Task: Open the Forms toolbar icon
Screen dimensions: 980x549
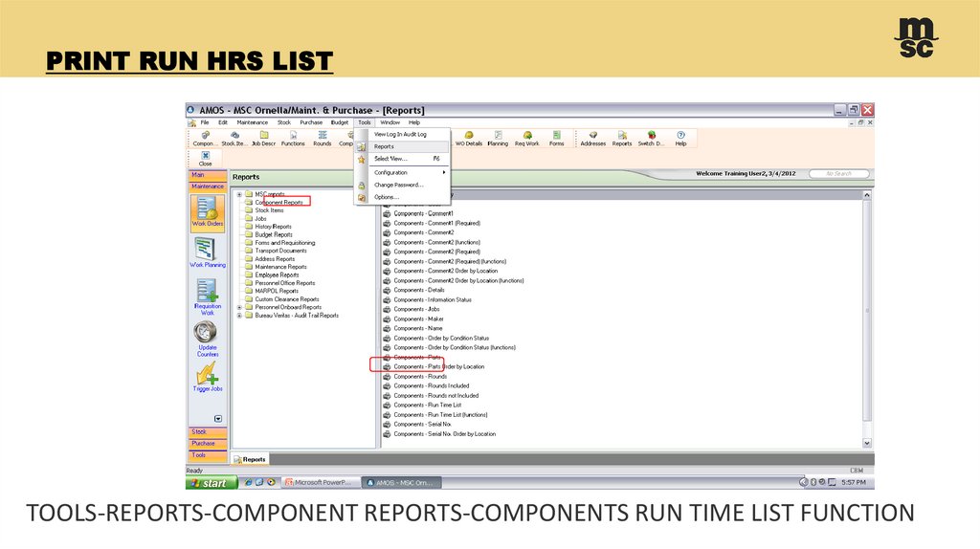Action: pyautogui.click(x=556, y=139)
